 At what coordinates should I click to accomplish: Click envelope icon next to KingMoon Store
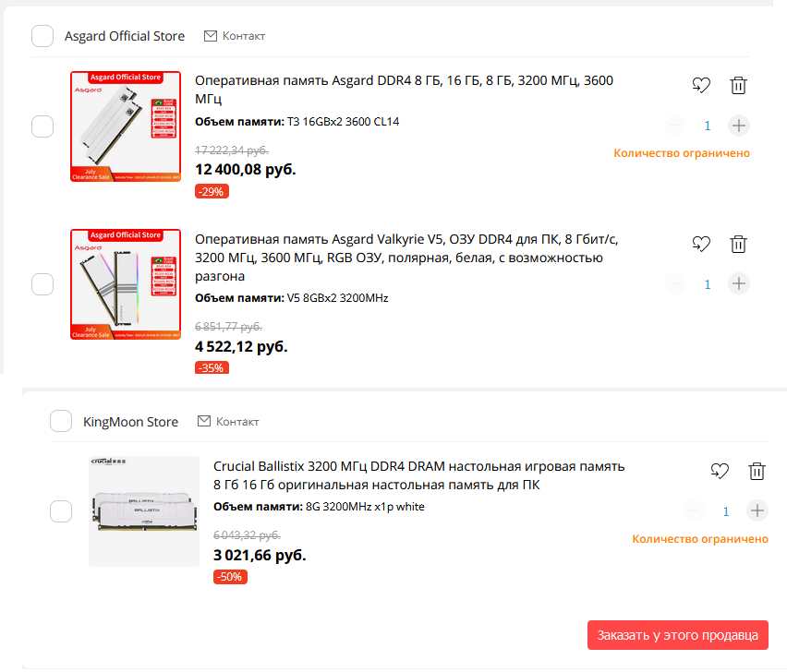pyautogui.click(x=204, y=421)
